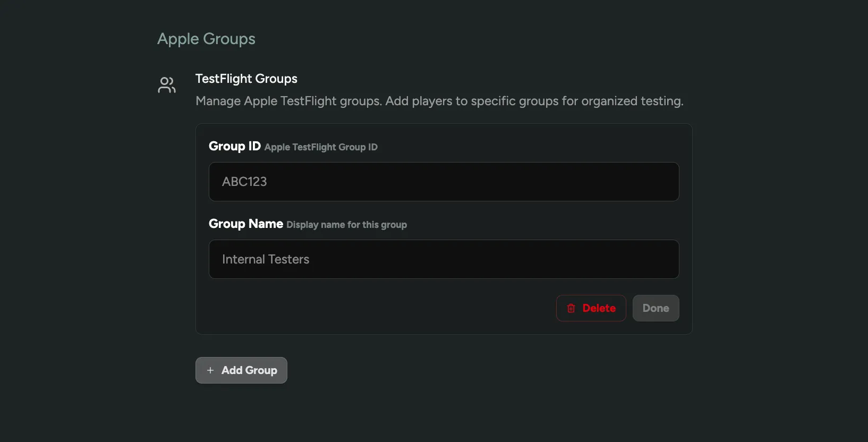This screenshot has width=868, height=442.
Task: Click the Apple TestFlight Group ID hint
Action: [x=321, y=147]
